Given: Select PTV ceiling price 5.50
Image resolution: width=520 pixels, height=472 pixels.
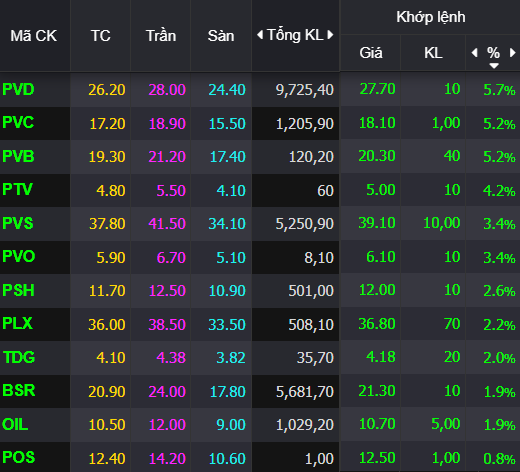Looking at the screenshot, I should (171, 191).
